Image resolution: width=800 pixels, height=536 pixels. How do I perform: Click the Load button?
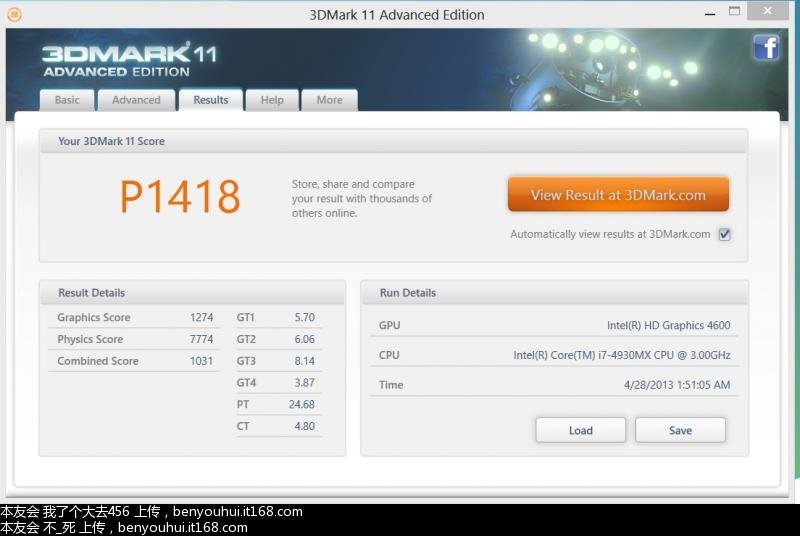coord(581,430)
